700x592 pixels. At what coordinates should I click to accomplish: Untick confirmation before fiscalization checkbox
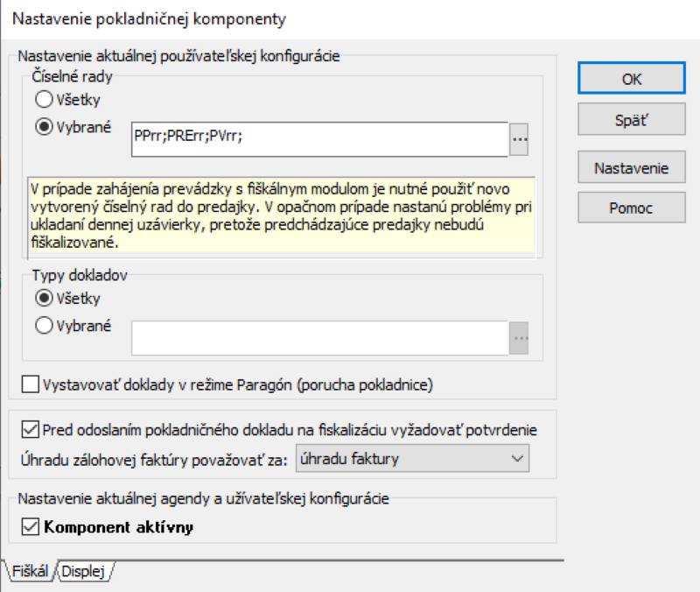coord(31,429)
